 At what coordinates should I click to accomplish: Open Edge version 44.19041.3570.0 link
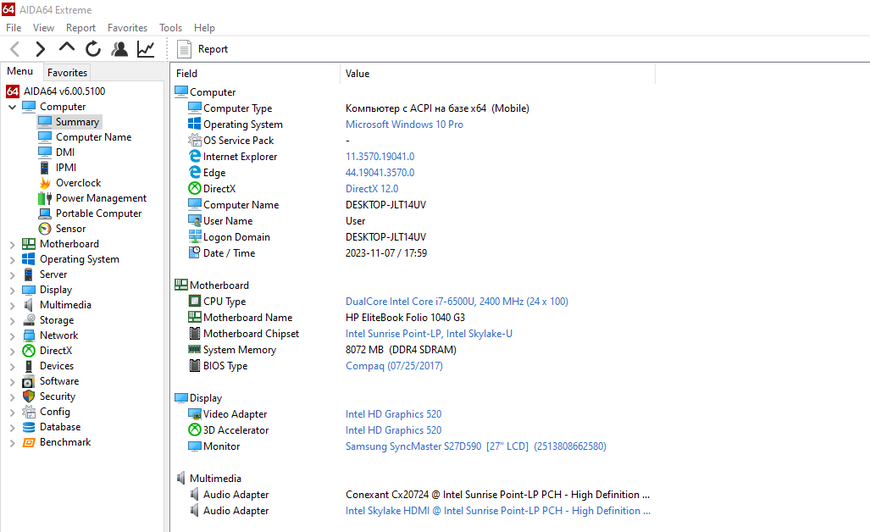tap(380, 173)
